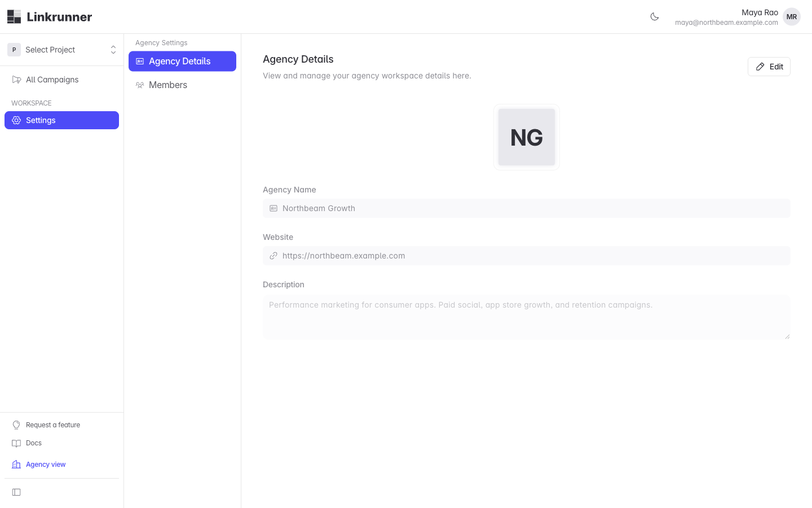
Task: Open the Select Project dropdown
Action: 62,50
